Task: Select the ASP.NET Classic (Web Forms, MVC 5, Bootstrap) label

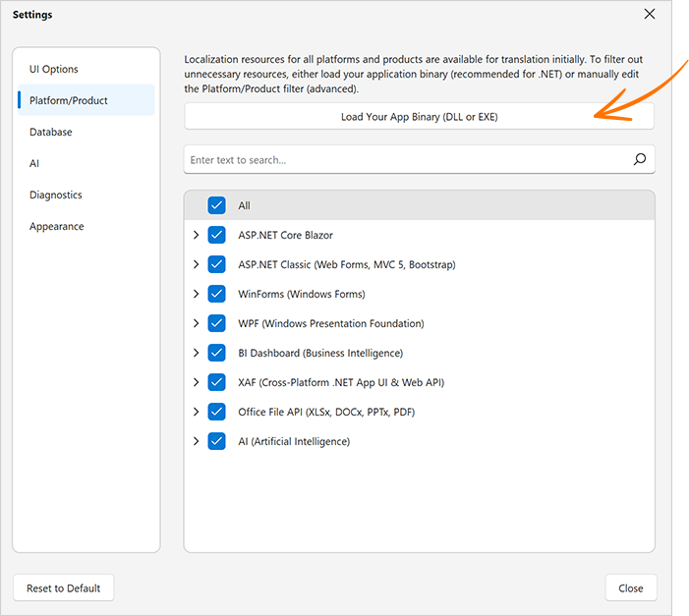Action: [x=347, y=264]
